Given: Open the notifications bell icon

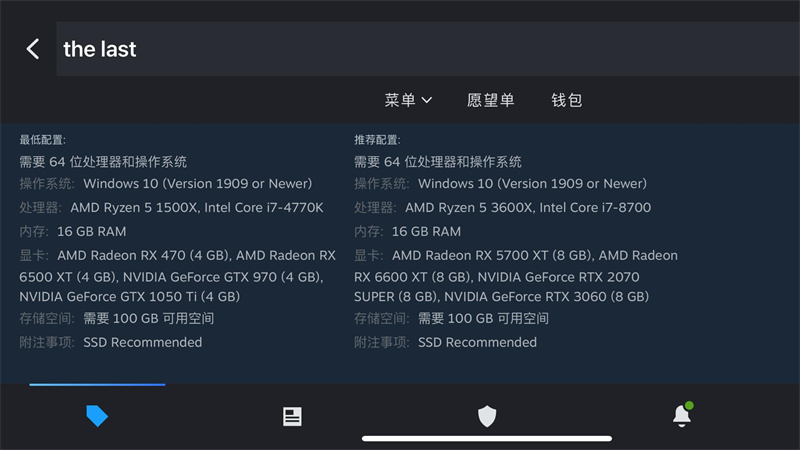Looking at the screenshot, I should click(682, 414).
